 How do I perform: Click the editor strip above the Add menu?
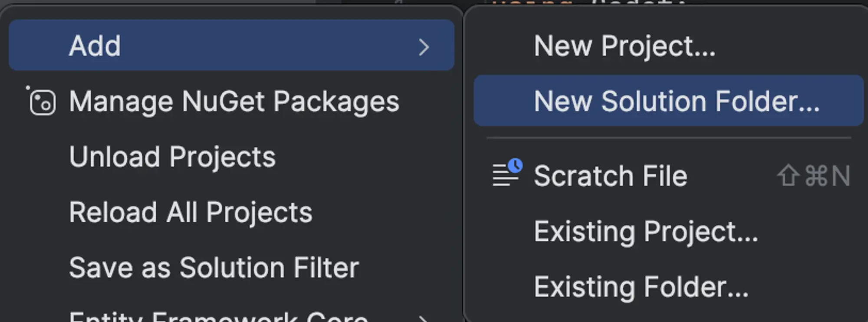(x=174, y=2)
